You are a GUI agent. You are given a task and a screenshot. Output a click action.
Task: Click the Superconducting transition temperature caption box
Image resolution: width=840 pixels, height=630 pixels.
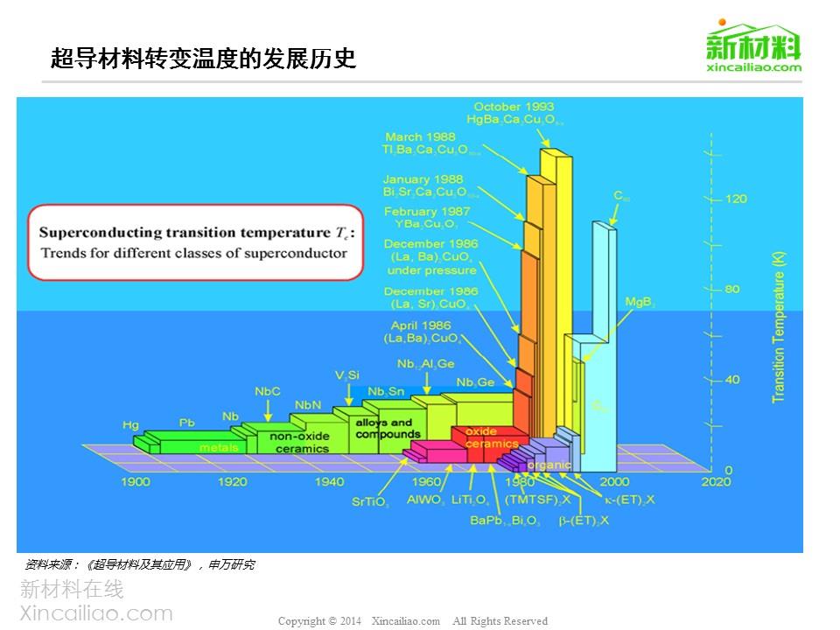click(193, 242)
